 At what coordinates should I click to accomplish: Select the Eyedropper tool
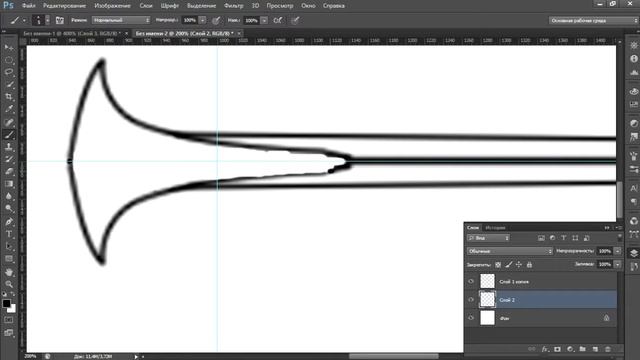coord(9,109)
